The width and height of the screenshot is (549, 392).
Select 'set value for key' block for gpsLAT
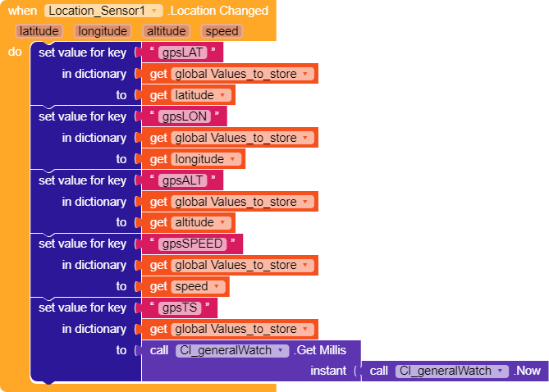coord(82,52)
